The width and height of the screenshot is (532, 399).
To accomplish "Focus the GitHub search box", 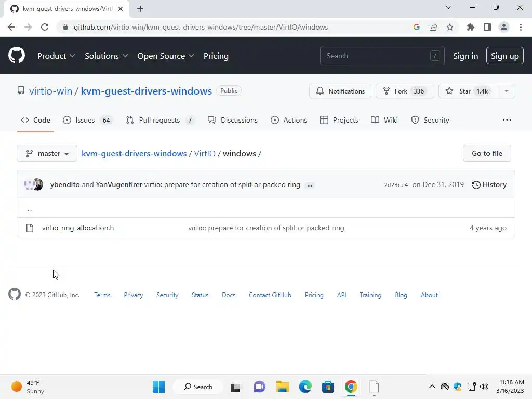I will pos(382,56).
